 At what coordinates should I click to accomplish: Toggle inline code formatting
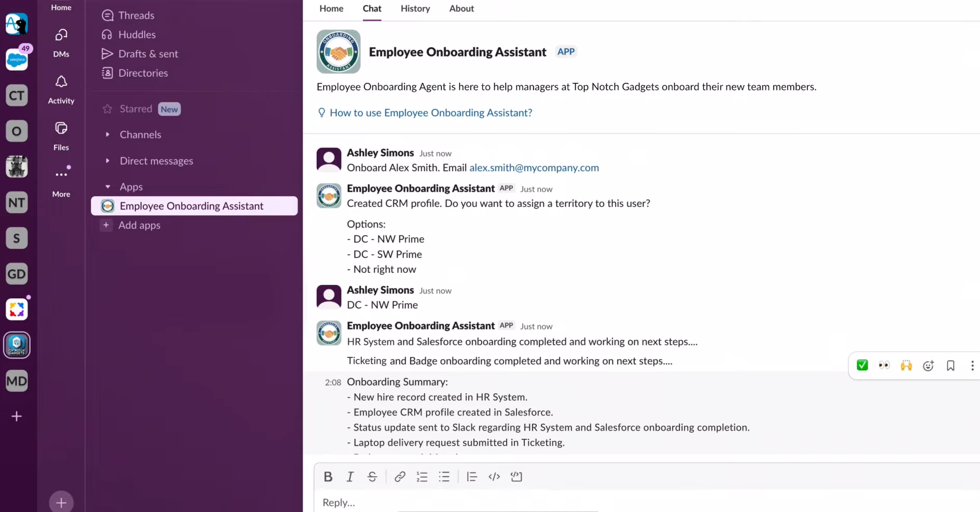[x=494, y=477]
